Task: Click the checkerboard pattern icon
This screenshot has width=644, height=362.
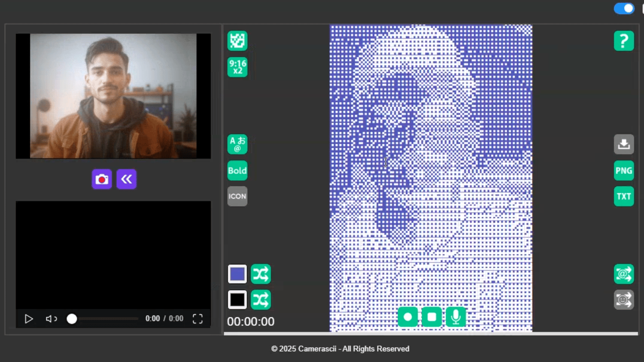Action: (237, 41)
